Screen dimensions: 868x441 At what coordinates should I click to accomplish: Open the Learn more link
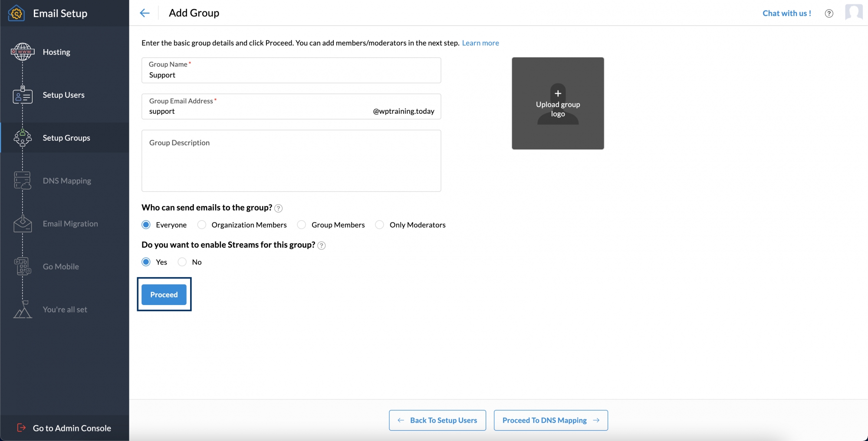[480, 43]
